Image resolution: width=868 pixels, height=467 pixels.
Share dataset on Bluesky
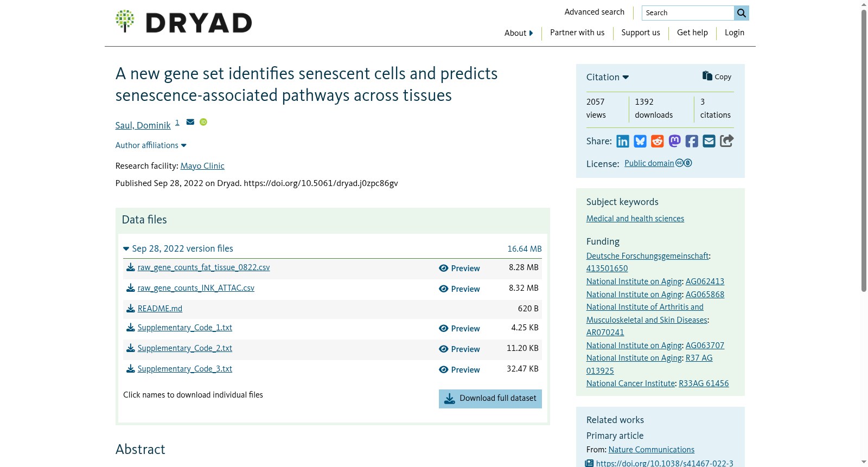click(x=640, y=142)
